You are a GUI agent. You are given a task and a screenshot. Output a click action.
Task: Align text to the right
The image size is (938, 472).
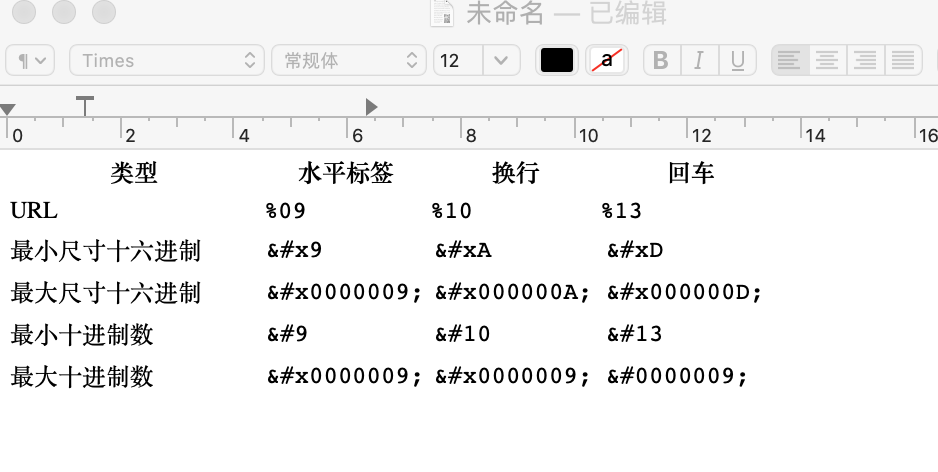click(x=865, y=60)
